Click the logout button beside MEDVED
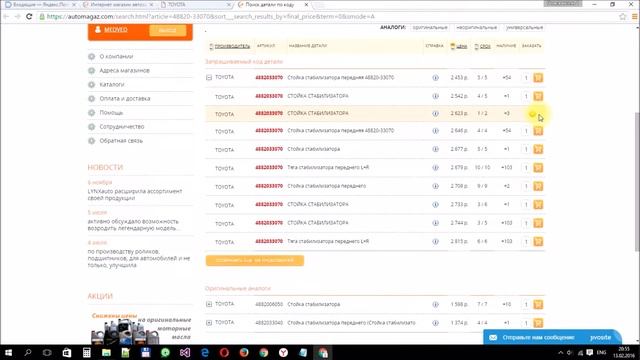Screen dimensions: 640x360 pyautogui.click(x=168, y=30)
